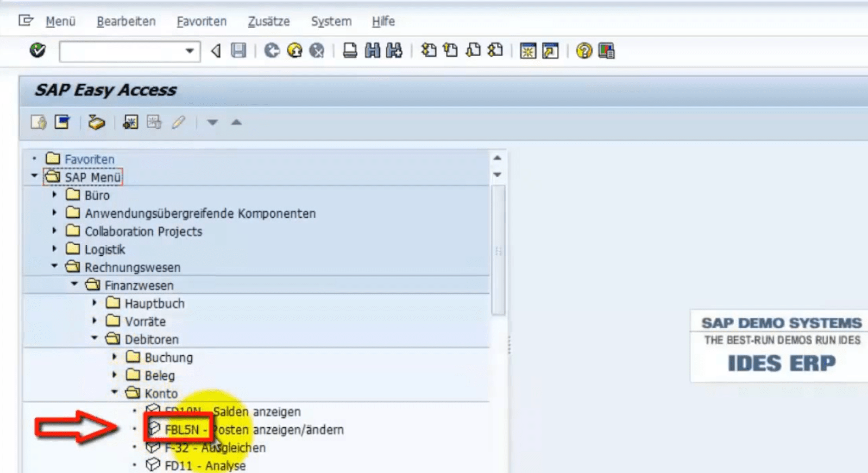Move favorite up with the up-triangle icon
868x473 pixels.
tap(236, 122)
